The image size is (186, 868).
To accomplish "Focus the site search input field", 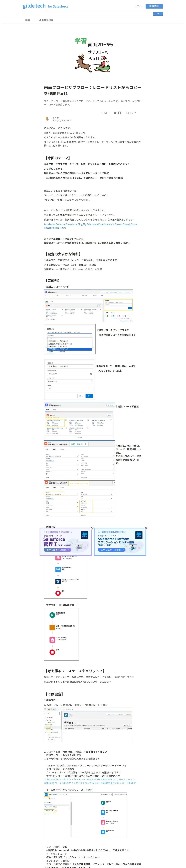I will point(87,14).
